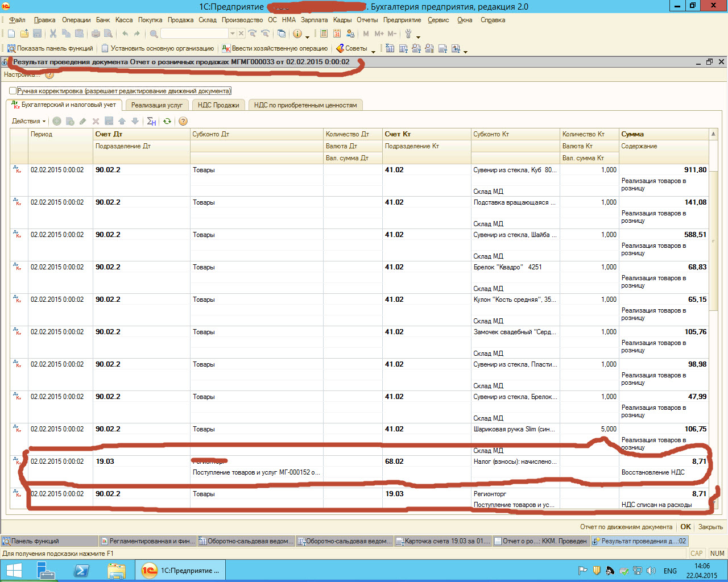This screenshot has height=582, width=728.
Task: Click the OK button
Action: [685, 527]
